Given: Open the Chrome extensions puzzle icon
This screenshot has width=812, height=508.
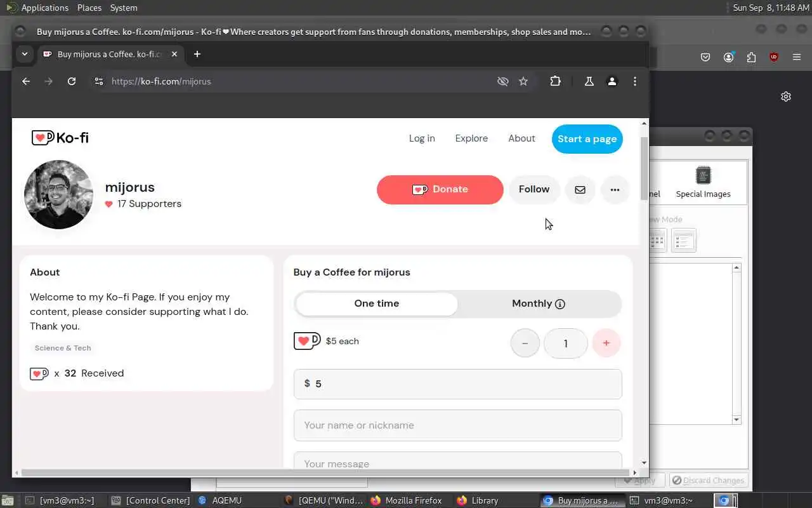Looking at the screenshot, I should click(556, 81).
